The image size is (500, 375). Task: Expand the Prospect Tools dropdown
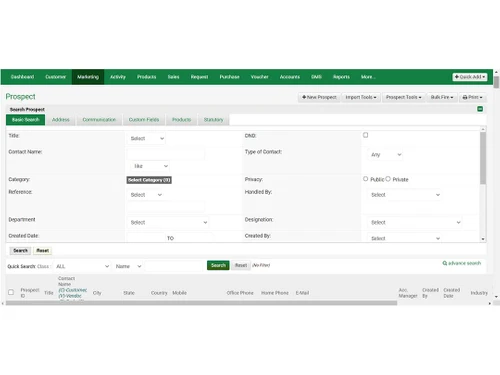coord(404,97)
